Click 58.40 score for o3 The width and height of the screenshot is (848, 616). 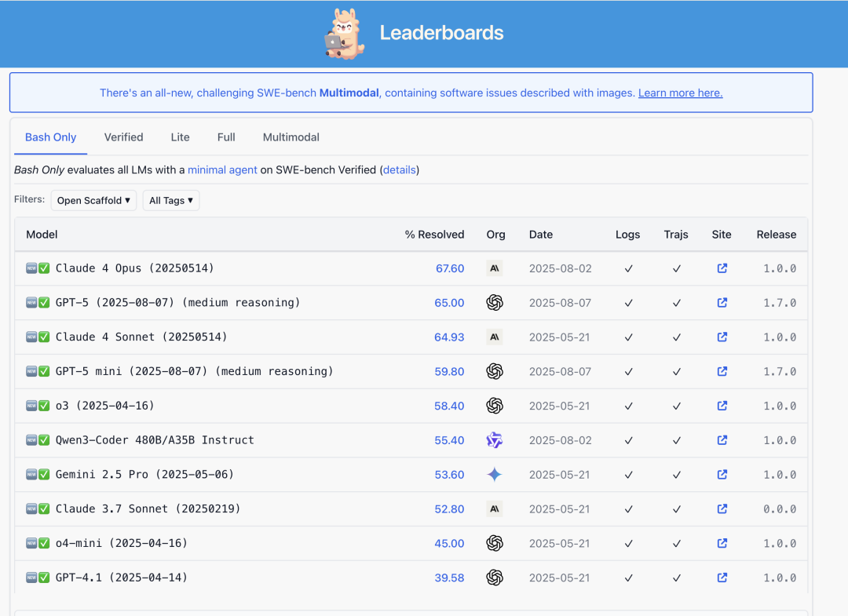pos(449,406)
